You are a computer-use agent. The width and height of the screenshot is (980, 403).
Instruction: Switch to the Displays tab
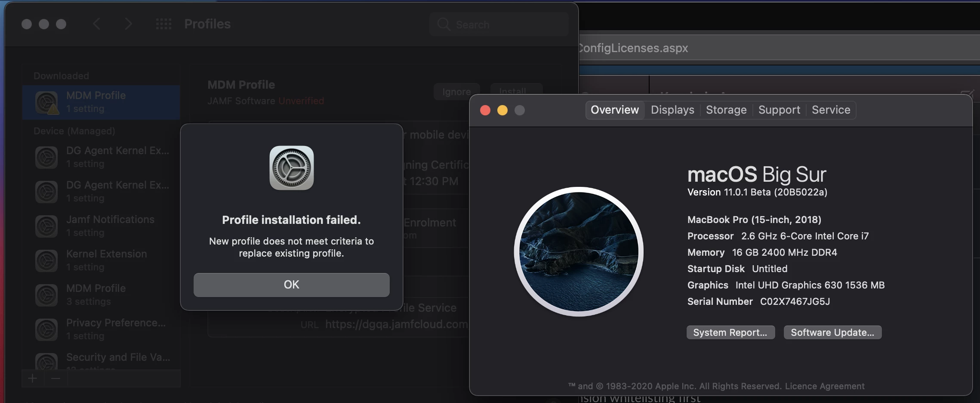click(x=672, y=110)
